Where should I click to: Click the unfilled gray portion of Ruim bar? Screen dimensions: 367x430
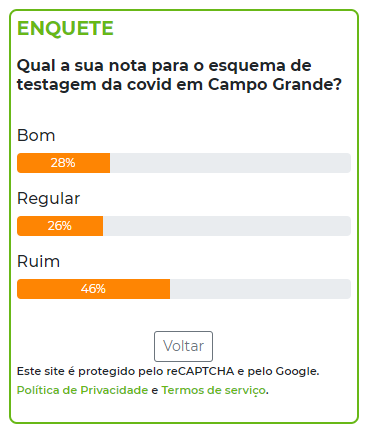260,289
